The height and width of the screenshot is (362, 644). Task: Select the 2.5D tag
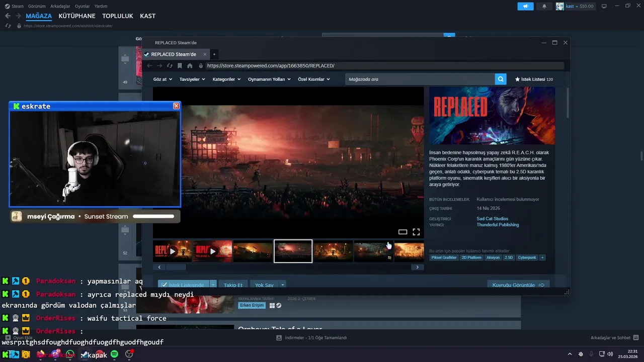pos(509,257)
